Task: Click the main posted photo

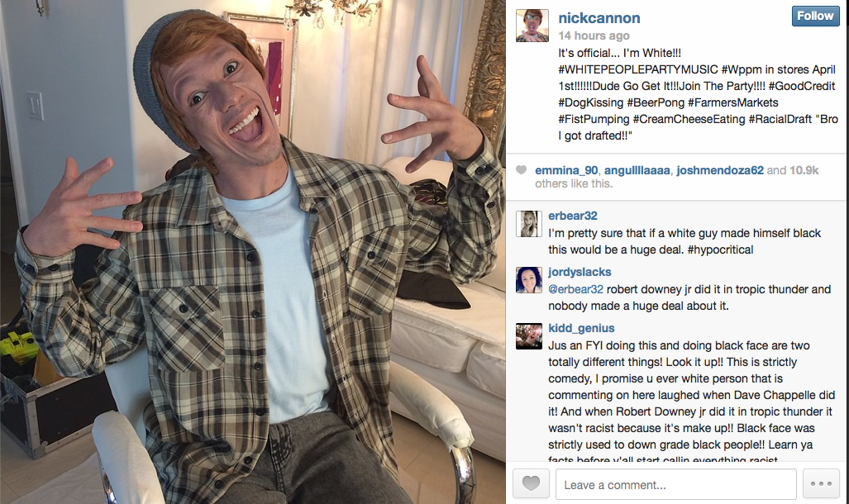Action: pos(253,252)
